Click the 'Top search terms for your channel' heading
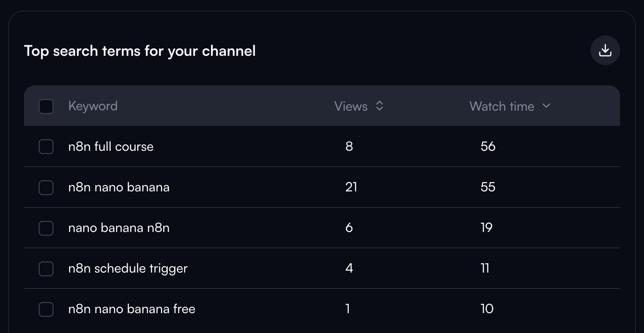This screenshot has height=333, width=644. pyautogui.click(x=140, y=51)
